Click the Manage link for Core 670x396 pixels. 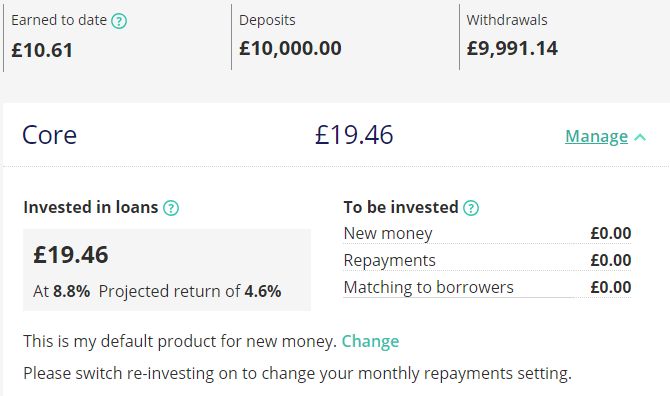[597, 136]
